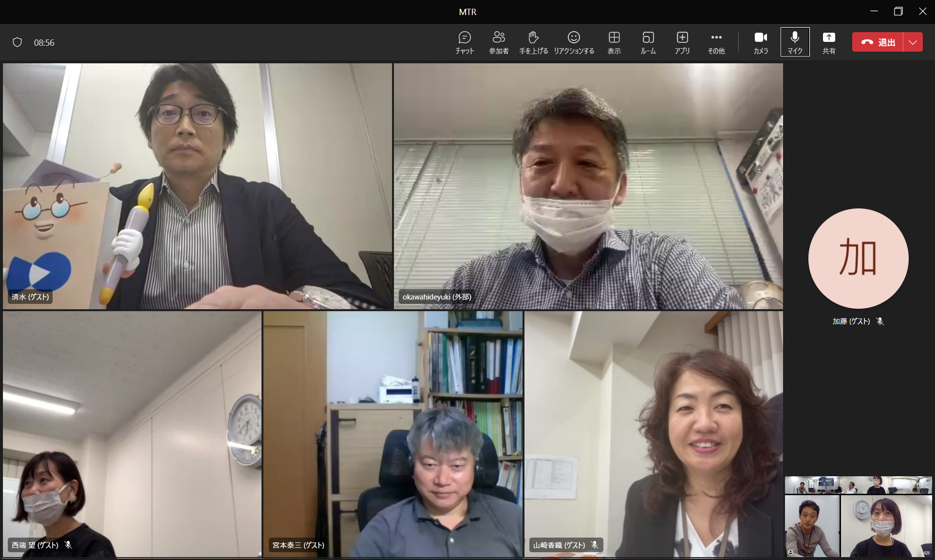Image resolution: width=935 pixels, height=560 pixels.
Task: Click 加藤 avatar circle
Action: pyautogui.click(x=858, y=258)
